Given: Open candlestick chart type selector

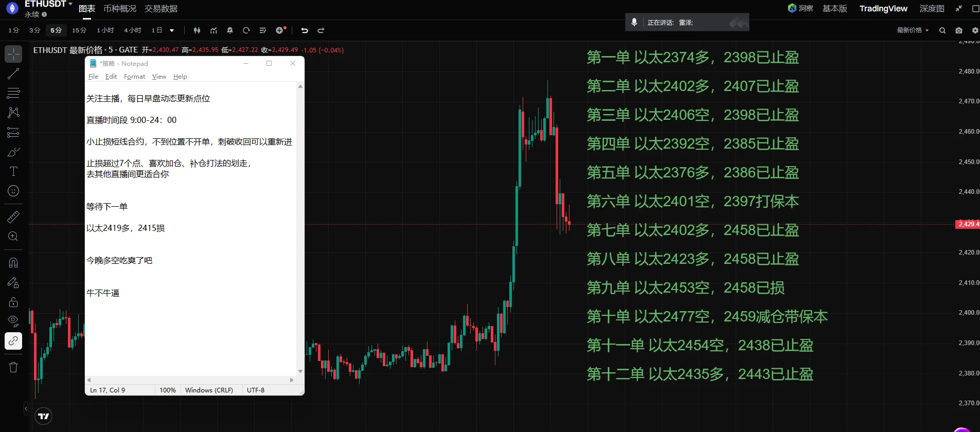Looking at the screenshot, I should click(197, 30).
